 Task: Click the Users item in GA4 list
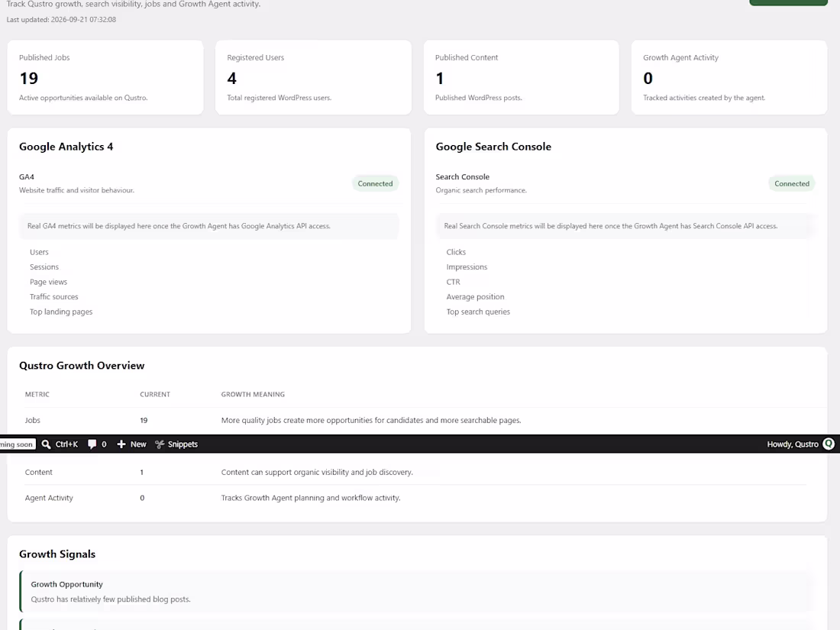(39, 252)
